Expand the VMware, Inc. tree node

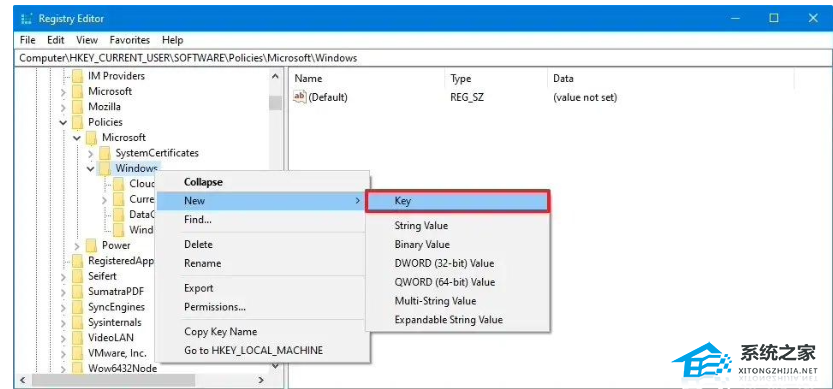point(64,353)
